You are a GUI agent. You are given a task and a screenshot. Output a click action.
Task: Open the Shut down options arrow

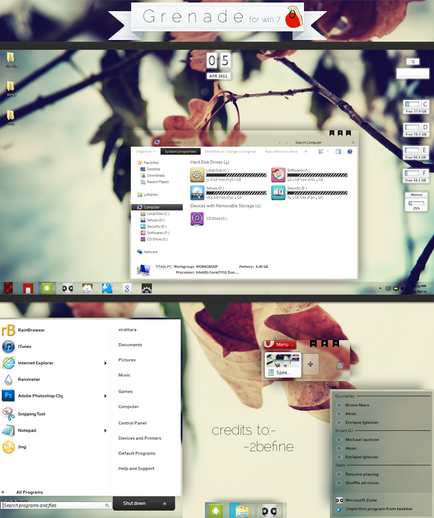pos(165,503)
